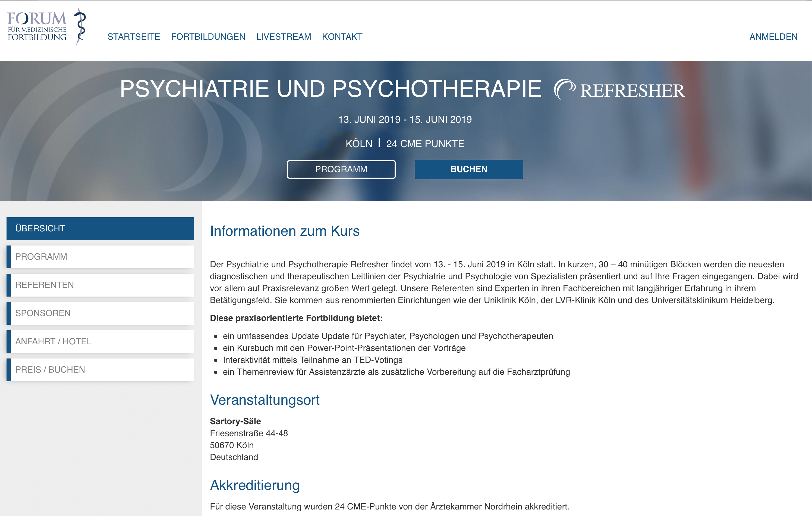
Task: Open the STARTSEITE navigation item
Action: pos(134,37)
